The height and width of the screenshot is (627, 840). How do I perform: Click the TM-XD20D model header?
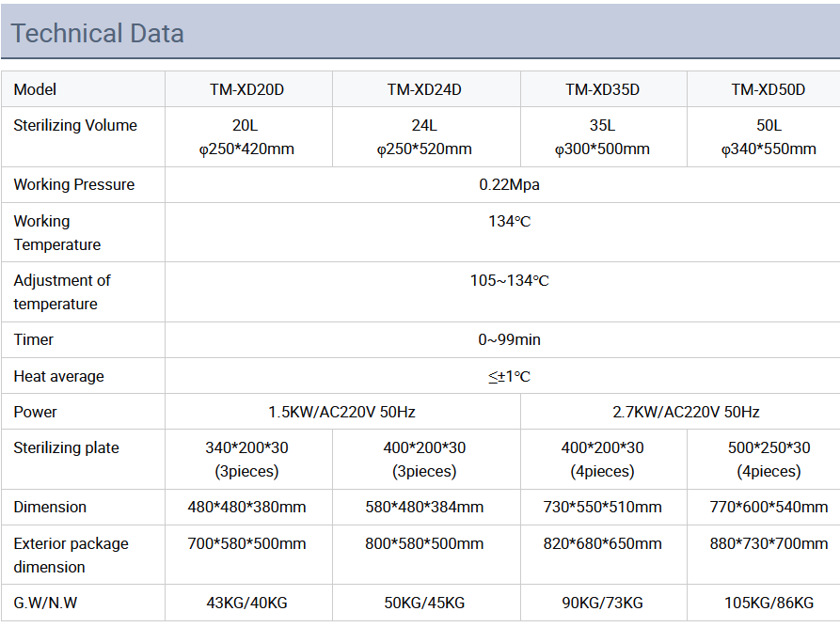(247, 89)
